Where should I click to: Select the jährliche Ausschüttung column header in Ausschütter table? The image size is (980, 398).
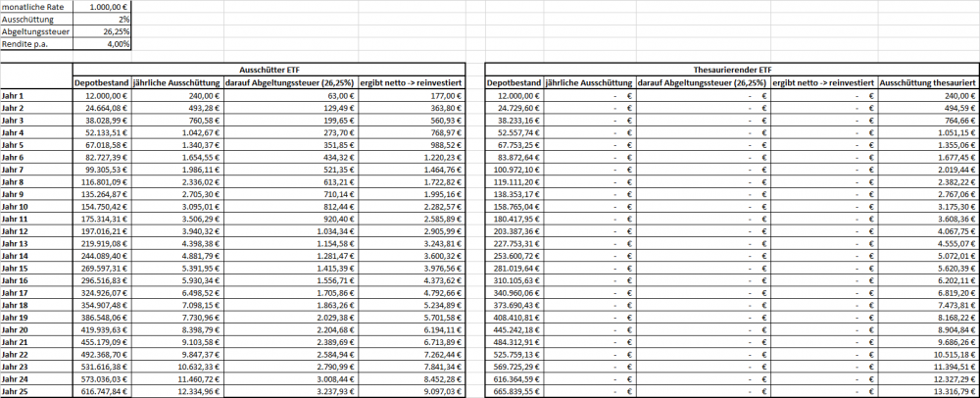coord(177,82)
